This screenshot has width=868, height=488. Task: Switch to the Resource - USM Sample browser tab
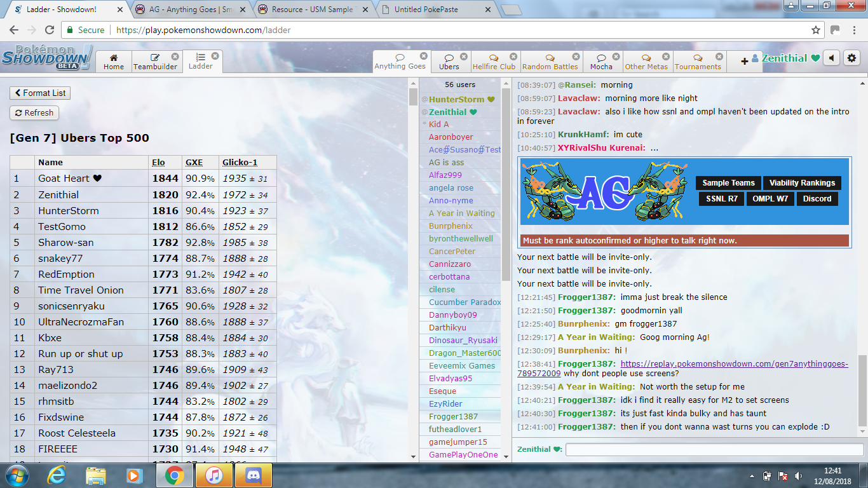[x=313, y=10]
